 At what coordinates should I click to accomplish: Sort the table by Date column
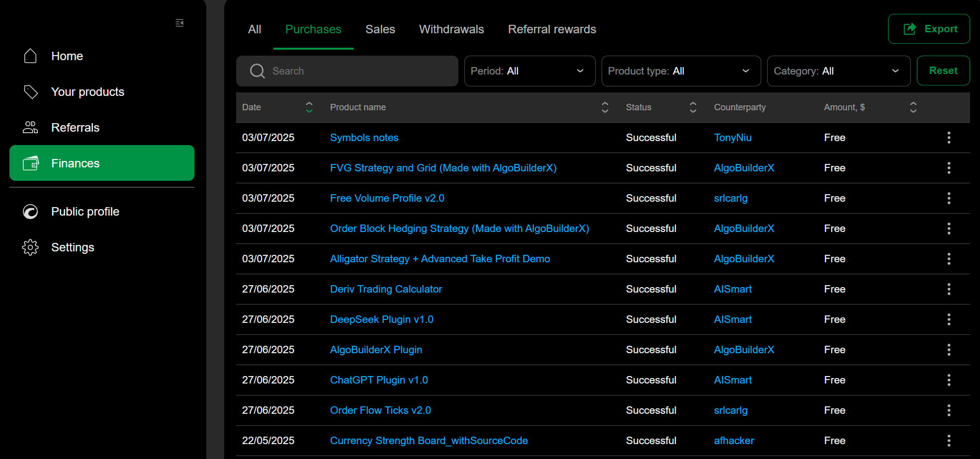tap(309, 107)
